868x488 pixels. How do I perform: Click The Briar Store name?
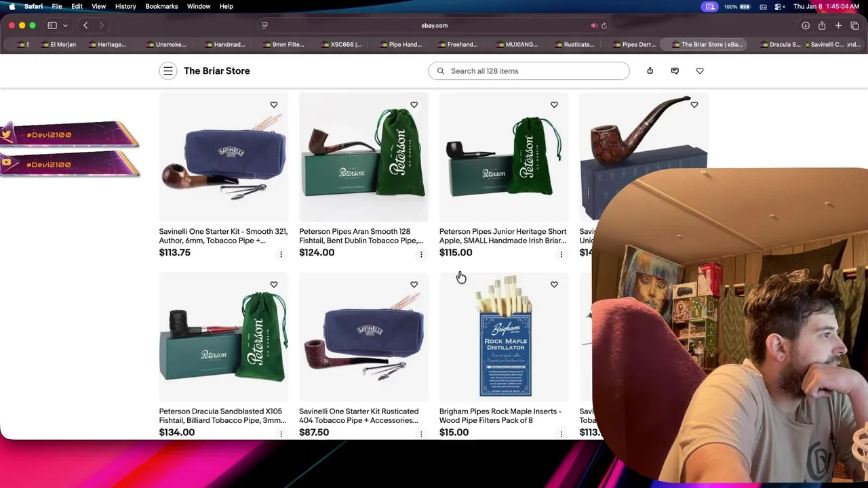pyautogui.click(x=217, y=71)
